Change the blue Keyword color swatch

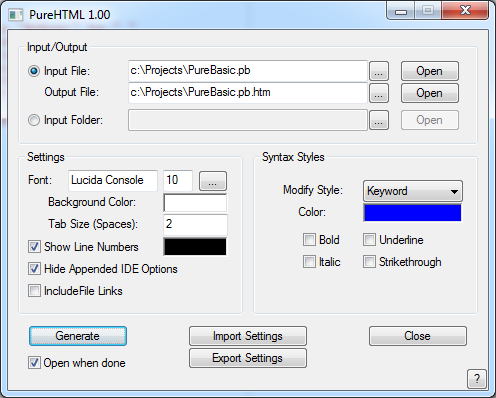(x=413, y=213)
